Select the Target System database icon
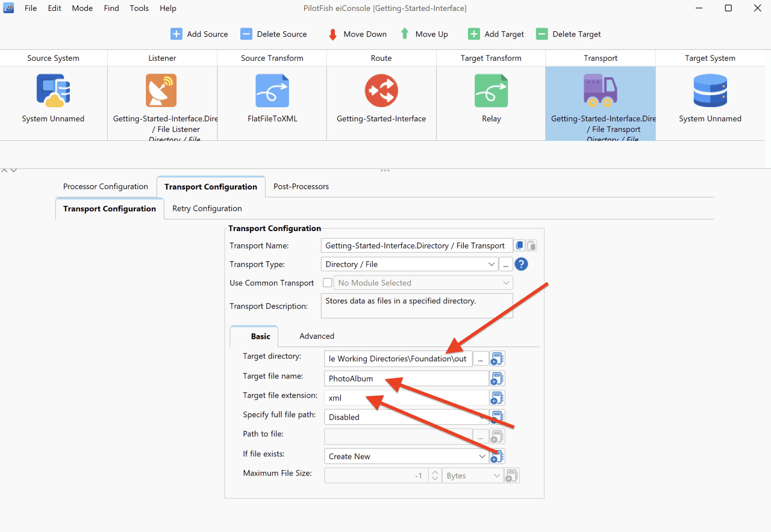Viewport: 771px width, 532px height. [710, 90]
